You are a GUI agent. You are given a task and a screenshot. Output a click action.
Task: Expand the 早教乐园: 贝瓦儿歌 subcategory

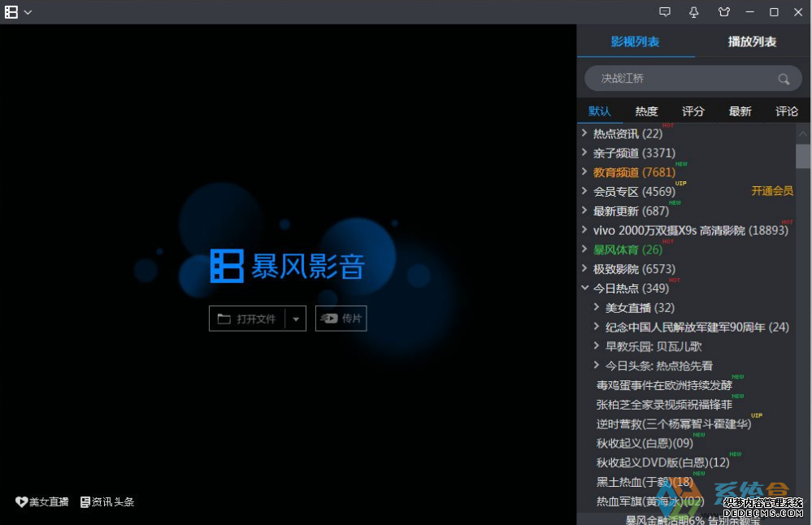pyautogui.click(x=596, y=345)
